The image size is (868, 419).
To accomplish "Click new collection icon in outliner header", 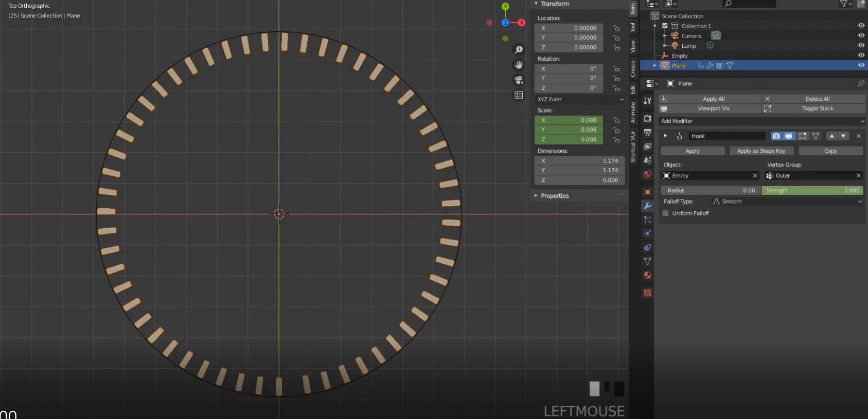I will click(x=861, y=4).
